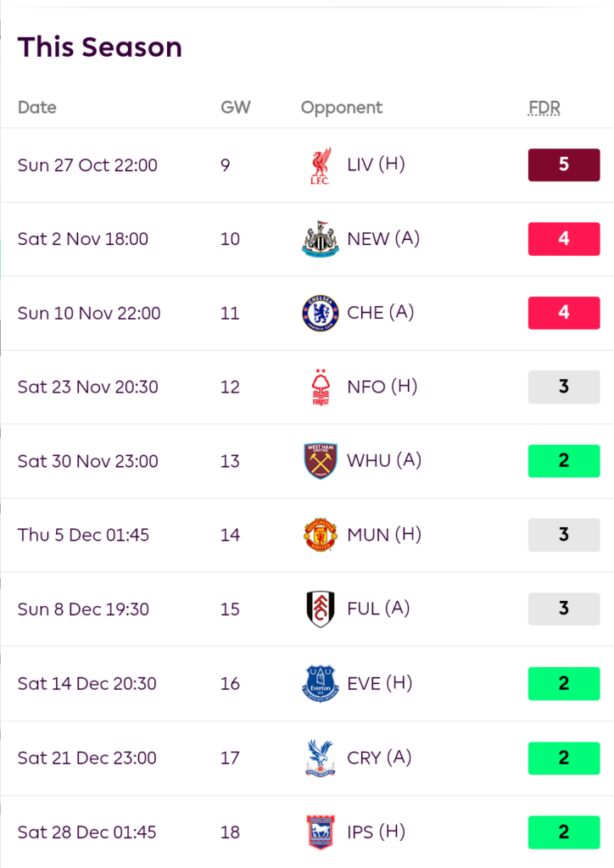This screenshot has height=868, width=614.
Task: Click the FDR 4 badge for Newcastle
Action: [x=564, y=239]
